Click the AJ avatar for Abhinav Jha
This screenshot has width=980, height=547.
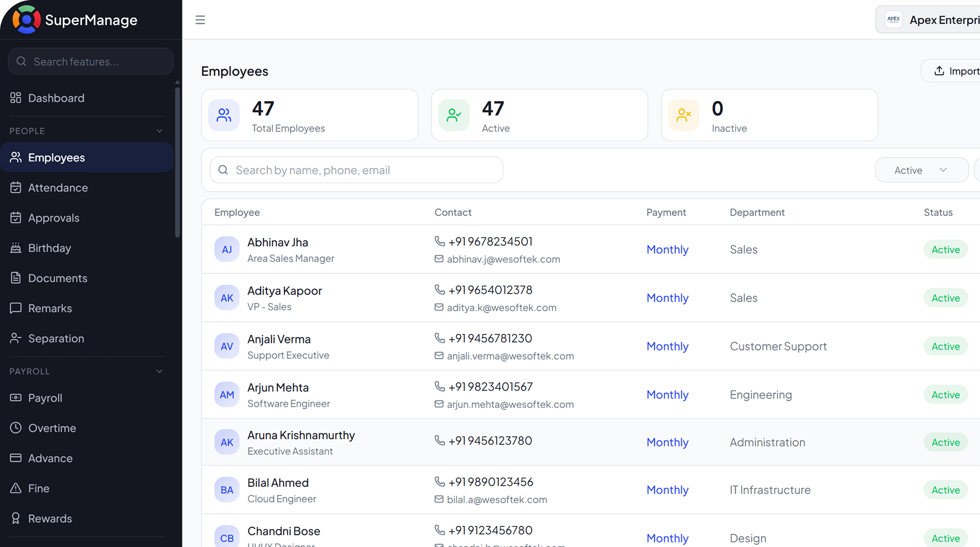pos(227,249)
